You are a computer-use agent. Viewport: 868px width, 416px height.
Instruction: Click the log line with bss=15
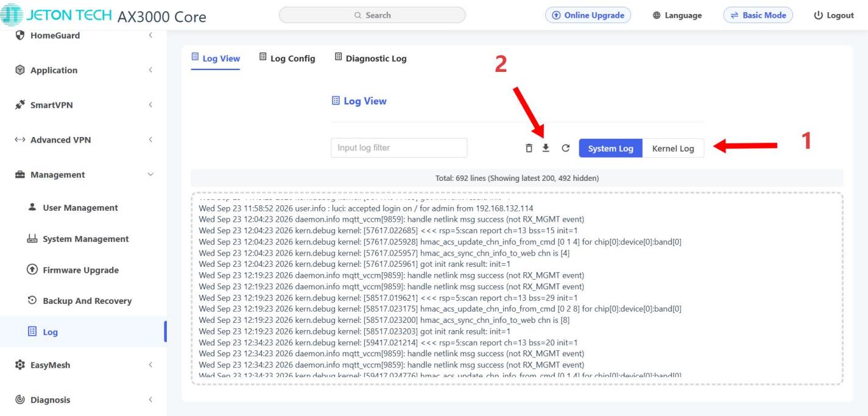tap(388, 230)
